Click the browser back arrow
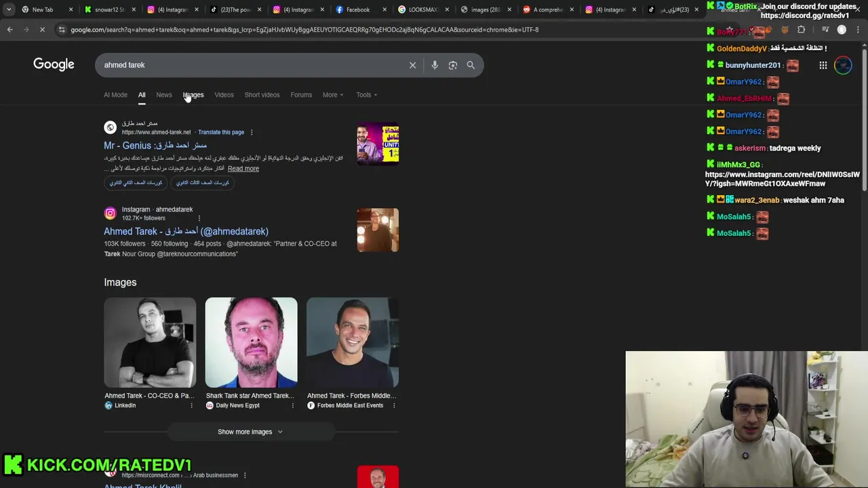 click(9, 30)
